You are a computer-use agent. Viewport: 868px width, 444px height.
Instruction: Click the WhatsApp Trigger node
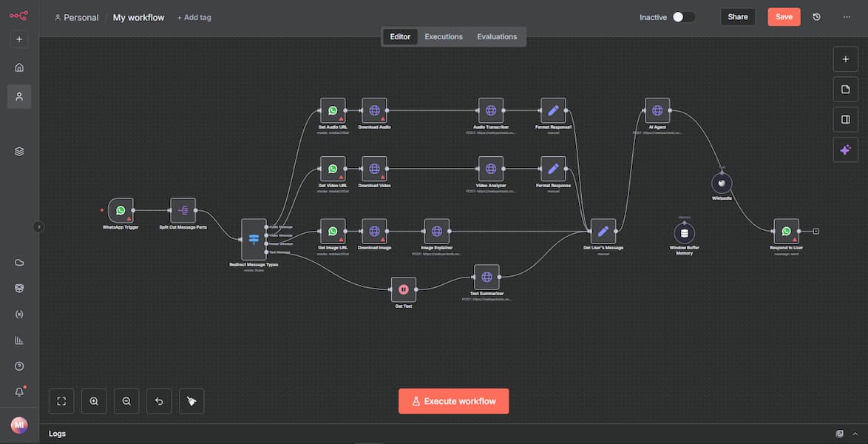[x=121, y=210]
